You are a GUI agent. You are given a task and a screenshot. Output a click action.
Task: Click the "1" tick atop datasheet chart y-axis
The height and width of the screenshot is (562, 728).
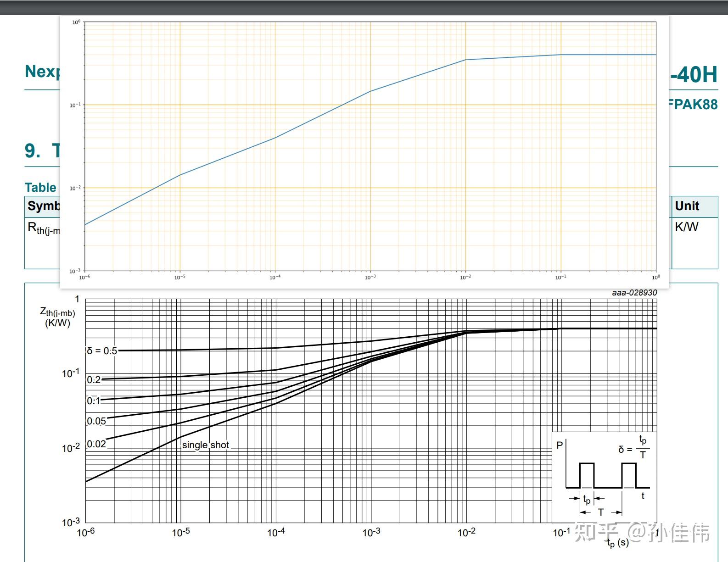coord(77,299)
